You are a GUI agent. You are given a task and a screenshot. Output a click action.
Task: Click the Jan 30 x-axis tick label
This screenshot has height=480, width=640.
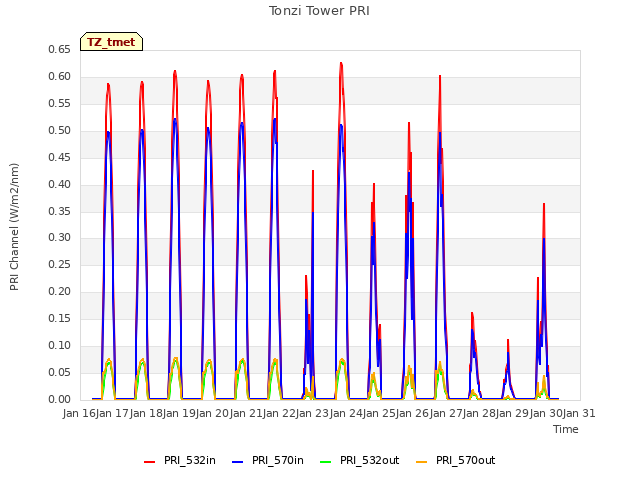point(546,413)
